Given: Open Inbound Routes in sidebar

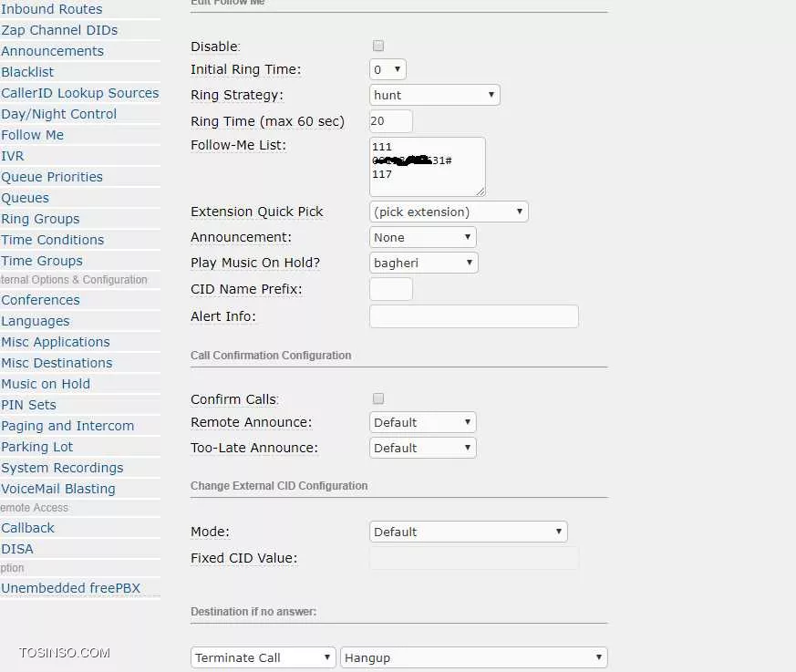Looking at the screenshot, I should pyautogui.click(x=52, y=9).
